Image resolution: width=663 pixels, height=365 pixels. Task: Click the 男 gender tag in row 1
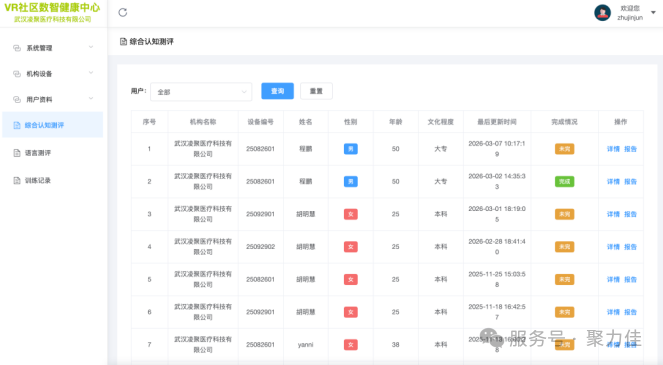coord(351,149)
